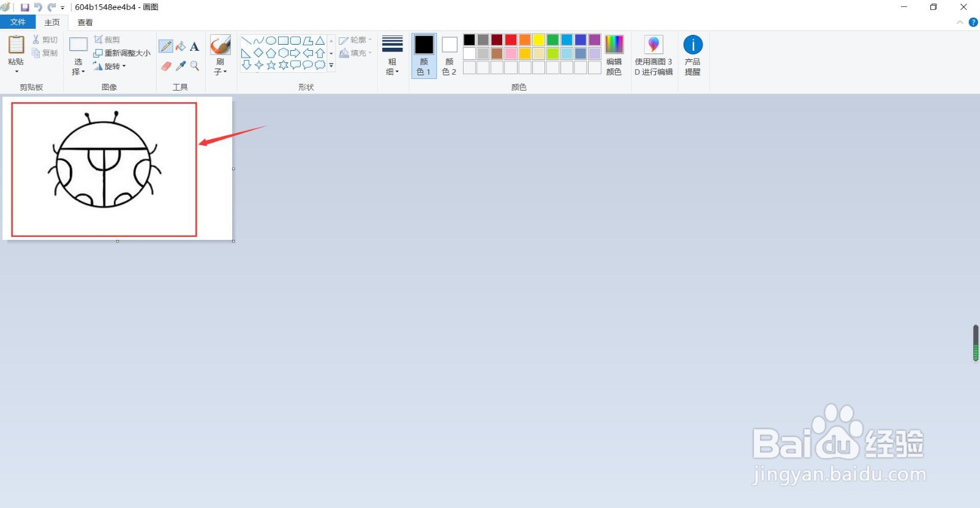Choose the Four-point star shape
This screenshot has height=508, width=980.
coord(258,65)
